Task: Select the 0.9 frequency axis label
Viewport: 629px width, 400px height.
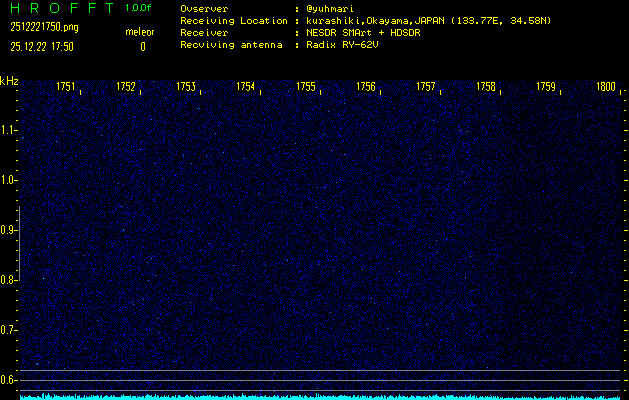Action: point(9,230)
